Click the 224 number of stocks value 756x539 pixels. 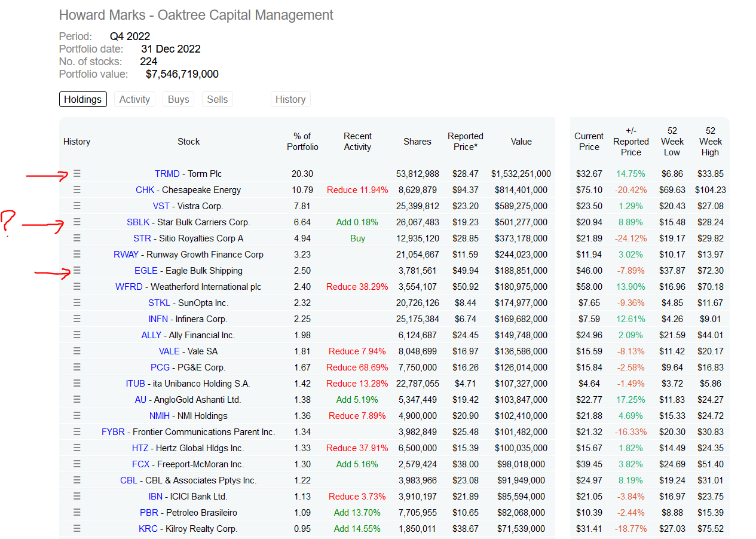149,62
